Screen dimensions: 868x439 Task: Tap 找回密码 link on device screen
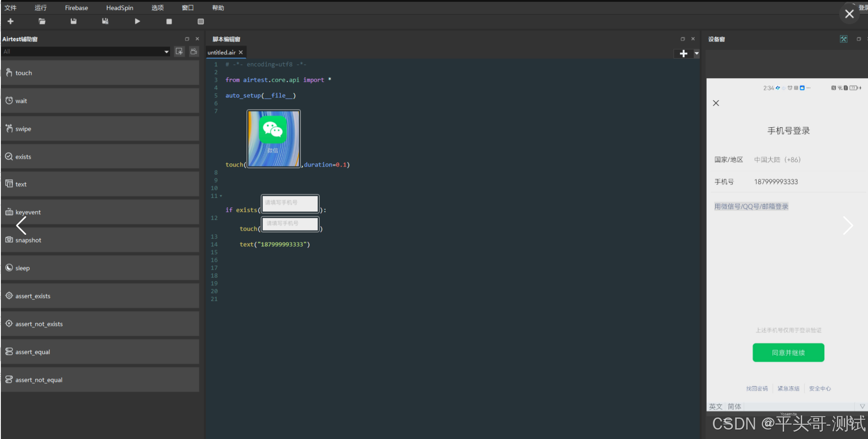click(x=757, y=389)
